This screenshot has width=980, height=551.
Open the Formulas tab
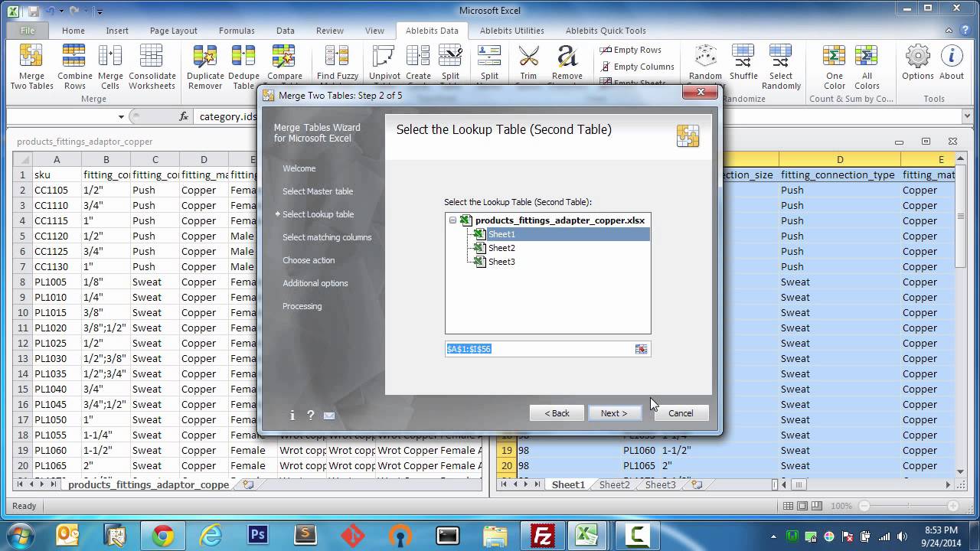(237, 31)
